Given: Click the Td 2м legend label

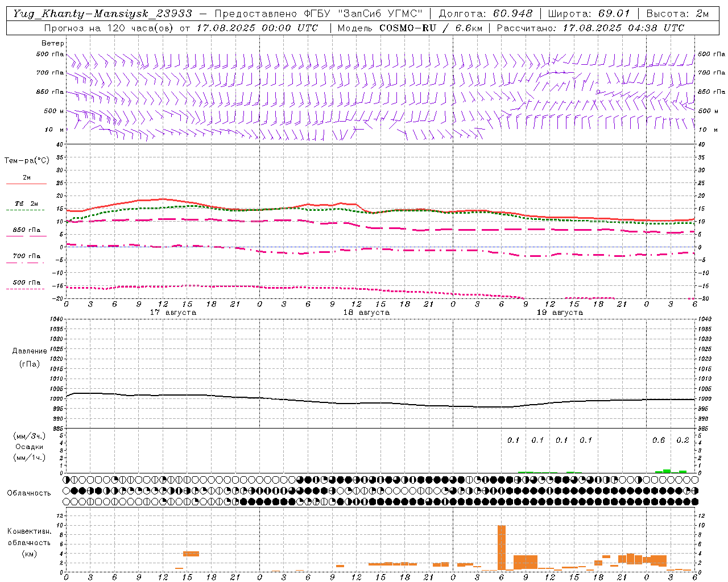Looking at the screenshot, I should pos(26,203).
